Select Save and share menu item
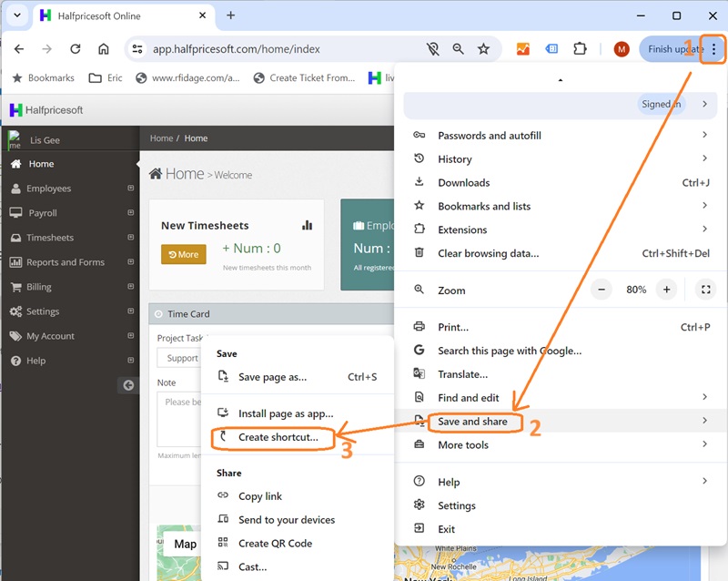728x581 pixels. pyautogui.click(x=474, y=422)
